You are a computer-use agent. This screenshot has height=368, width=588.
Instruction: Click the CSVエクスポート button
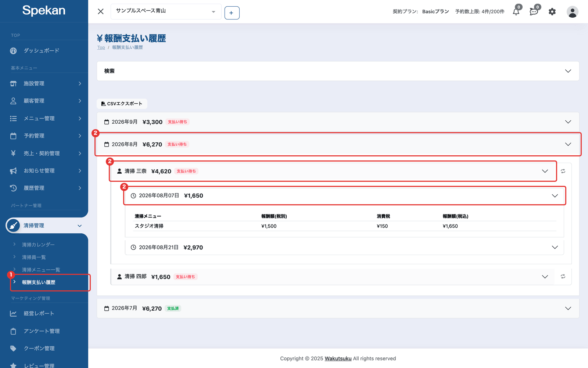[x=122, y=104]
